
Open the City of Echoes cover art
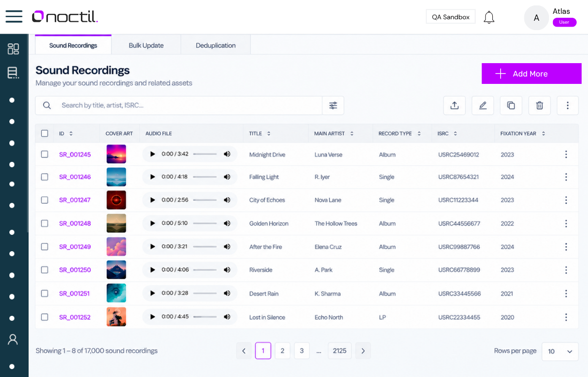pyautogui.click(x=116, y=200)
